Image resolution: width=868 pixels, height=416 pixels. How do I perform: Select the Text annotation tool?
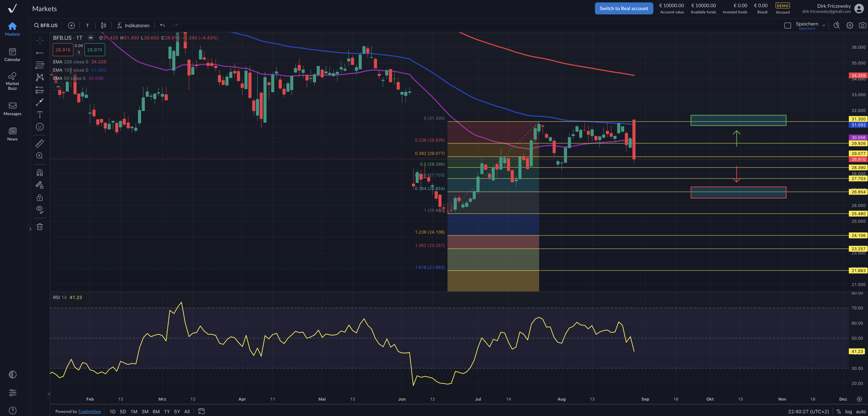click(40, 115)
